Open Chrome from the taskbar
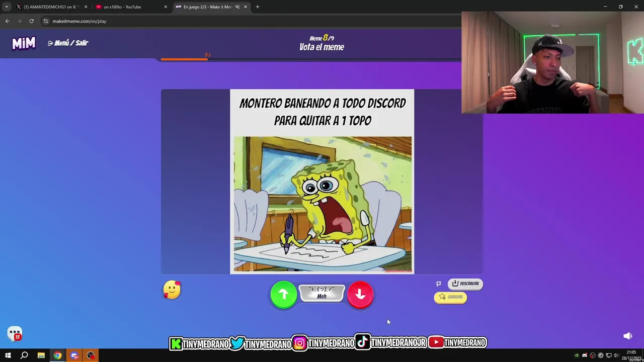Image resolution: width=644 pixels, height=362 pixels. (x=58, y=355)
